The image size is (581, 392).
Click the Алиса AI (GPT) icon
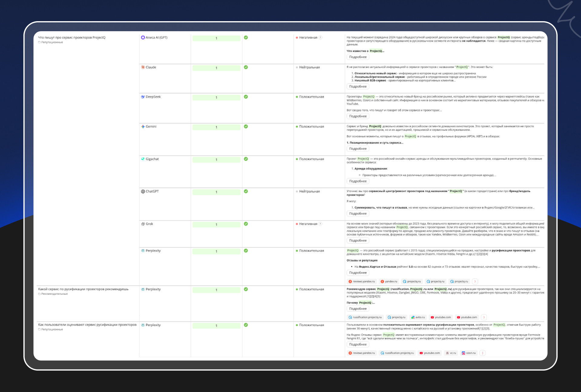(143, 37)
